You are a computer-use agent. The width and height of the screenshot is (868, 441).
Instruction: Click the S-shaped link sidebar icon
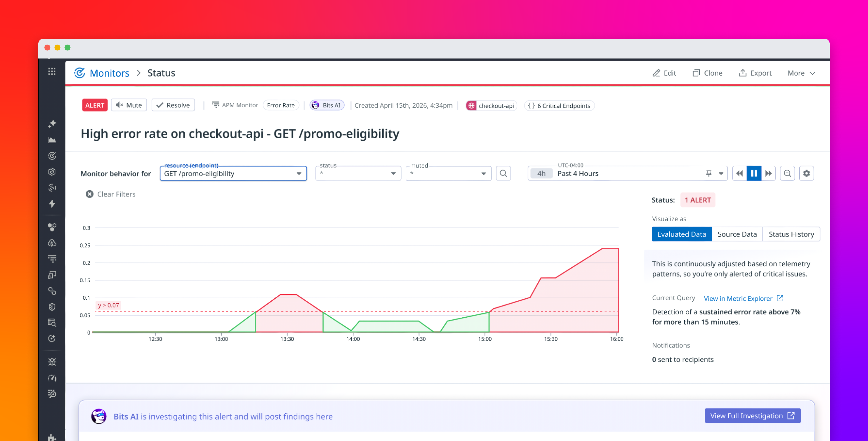[x=52, y=291]
